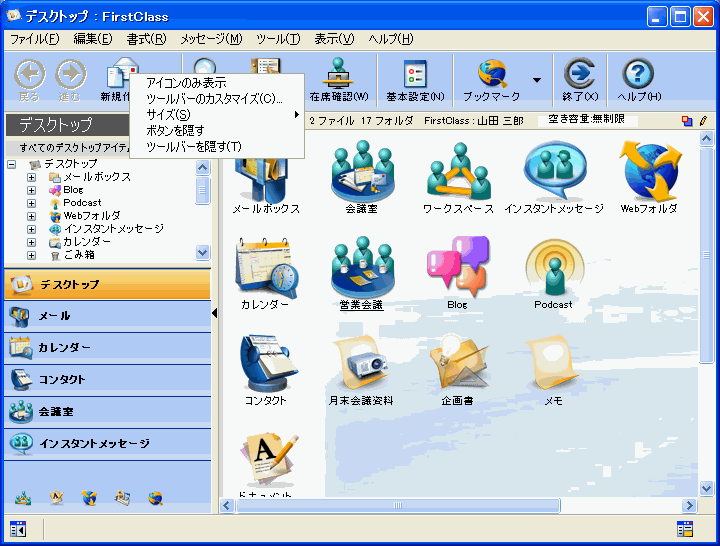This screenshot has height=546, width=720.
Task: Open the 企画書 document icon
Action: click(x=457, y=364)
